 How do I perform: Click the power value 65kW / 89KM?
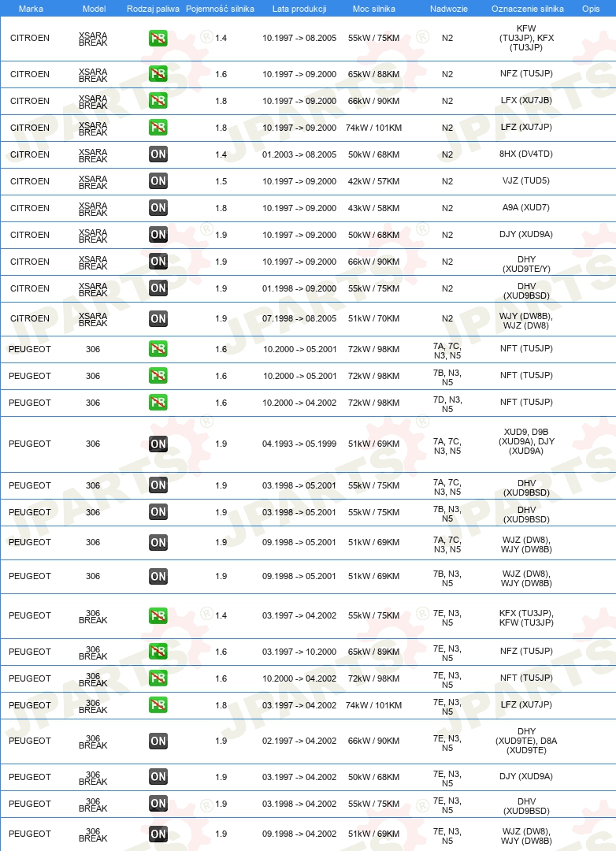click(x=373, y=652)
